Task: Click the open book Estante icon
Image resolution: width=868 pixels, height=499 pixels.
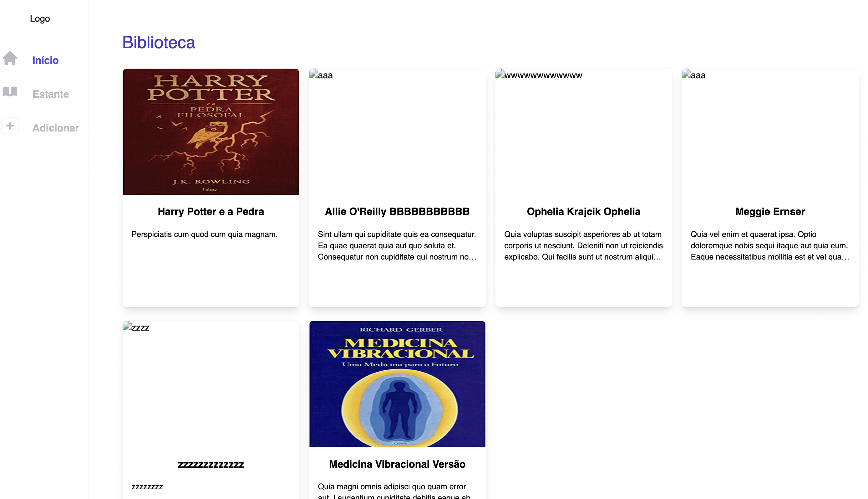Action: pos(10,92)
